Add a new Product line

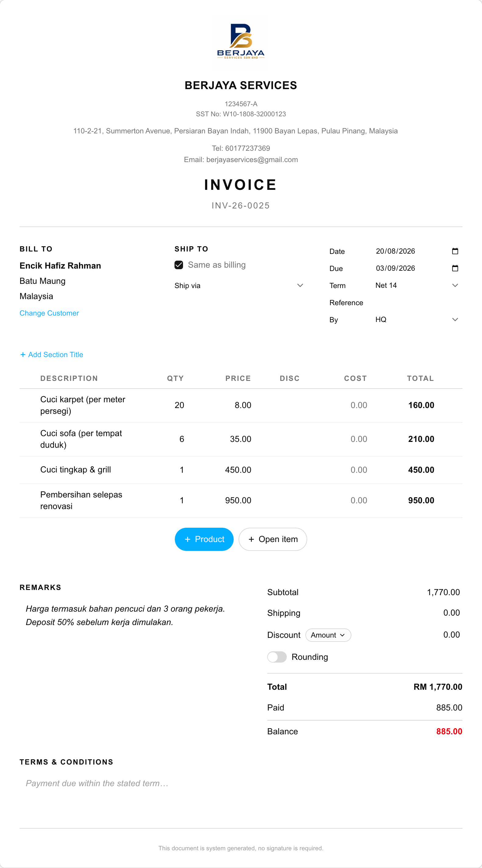tap(204, 539)
